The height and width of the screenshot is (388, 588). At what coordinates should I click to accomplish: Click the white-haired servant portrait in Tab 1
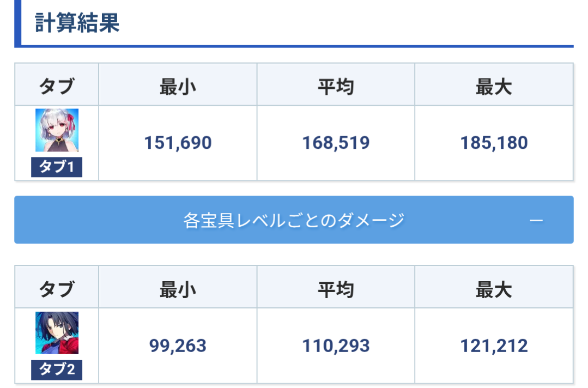click(x=57, y=130)
